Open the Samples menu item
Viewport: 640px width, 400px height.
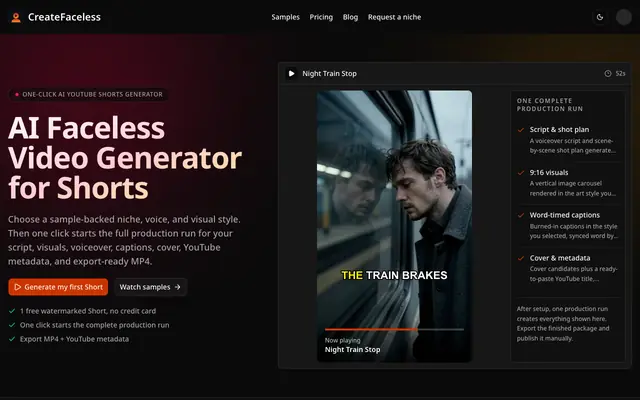click(x=285, y=17)
